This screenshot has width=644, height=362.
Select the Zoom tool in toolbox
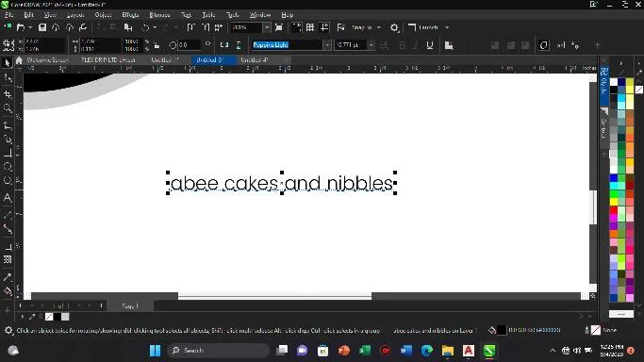[7, 108]
